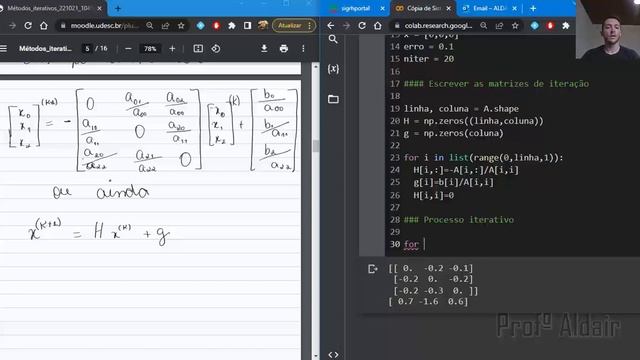The width and height of the screenshot is (640, 360).
Task: Click forward arrow in Moodle browser window
Action: tap(12, 26)
